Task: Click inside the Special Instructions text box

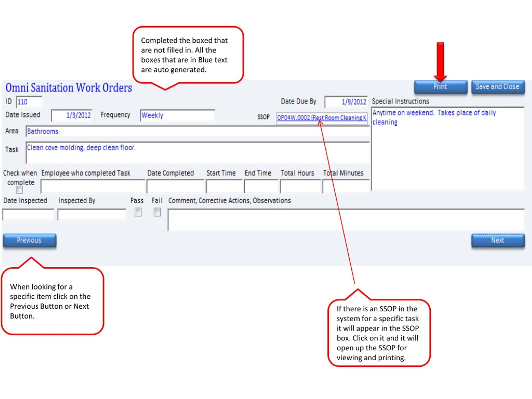Action: (x=448, y=149)
